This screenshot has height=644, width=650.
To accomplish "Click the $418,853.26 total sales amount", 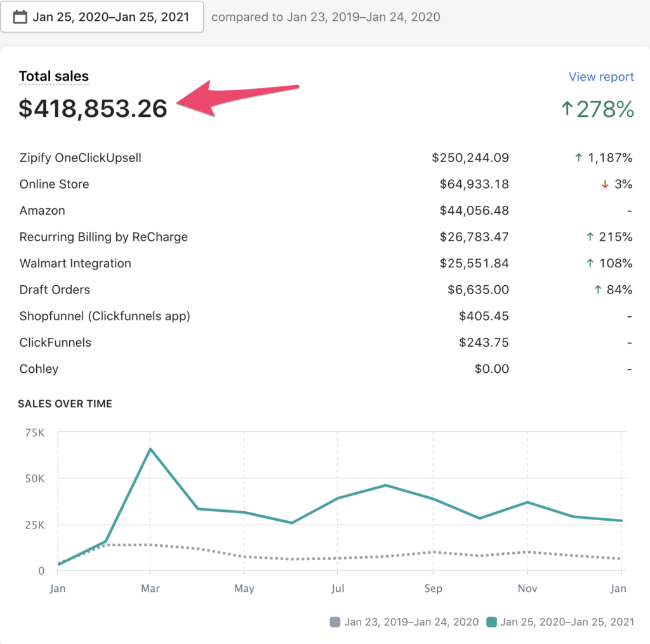I will (93, 109).
